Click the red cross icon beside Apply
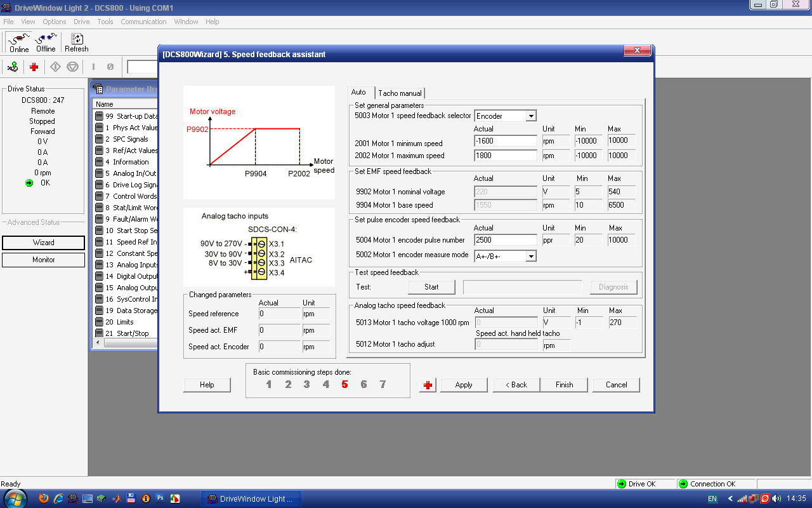The height and width of the screenshot is (508, 812). pos(428,385)
